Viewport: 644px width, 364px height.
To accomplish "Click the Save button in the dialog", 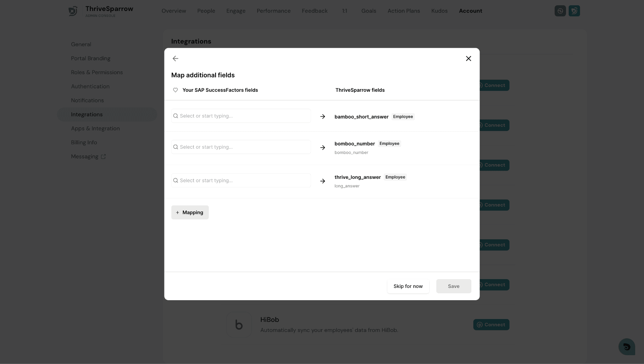I will point(454,286).
